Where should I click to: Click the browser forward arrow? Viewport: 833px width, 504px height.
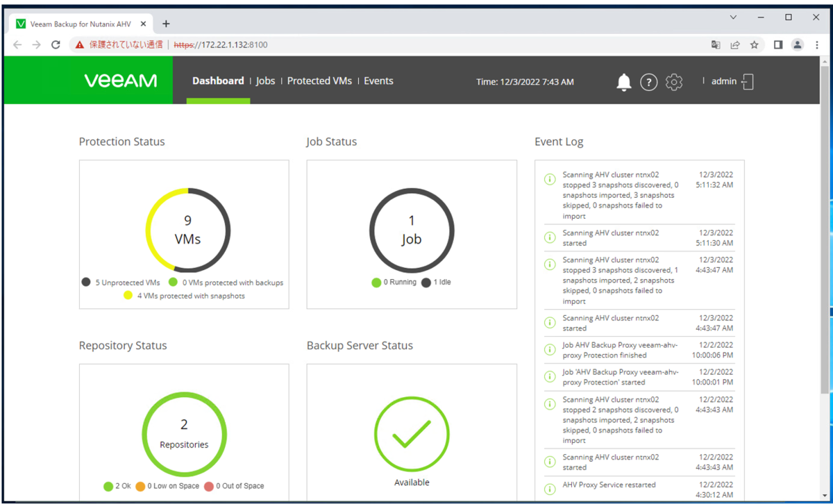pyautogui.click(x=37, y=44)
